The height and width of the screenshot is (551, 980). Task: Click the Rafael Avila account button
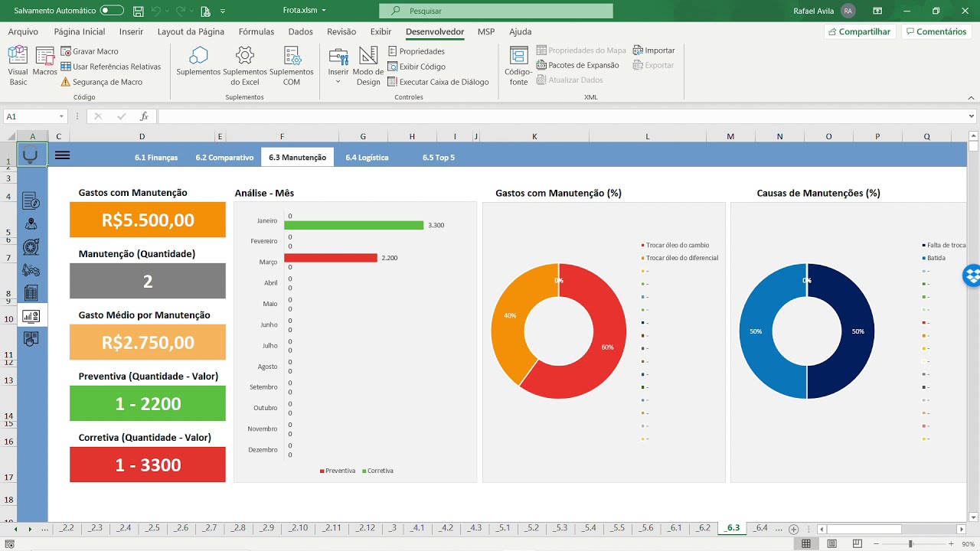pos(825,11)
